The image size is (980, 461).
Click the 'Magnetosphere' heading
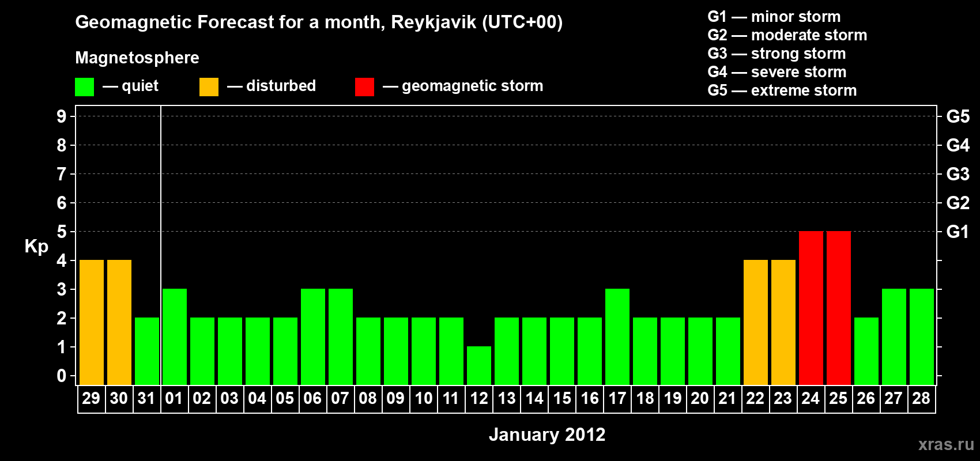pyautogui.click(x=137, y=58)
